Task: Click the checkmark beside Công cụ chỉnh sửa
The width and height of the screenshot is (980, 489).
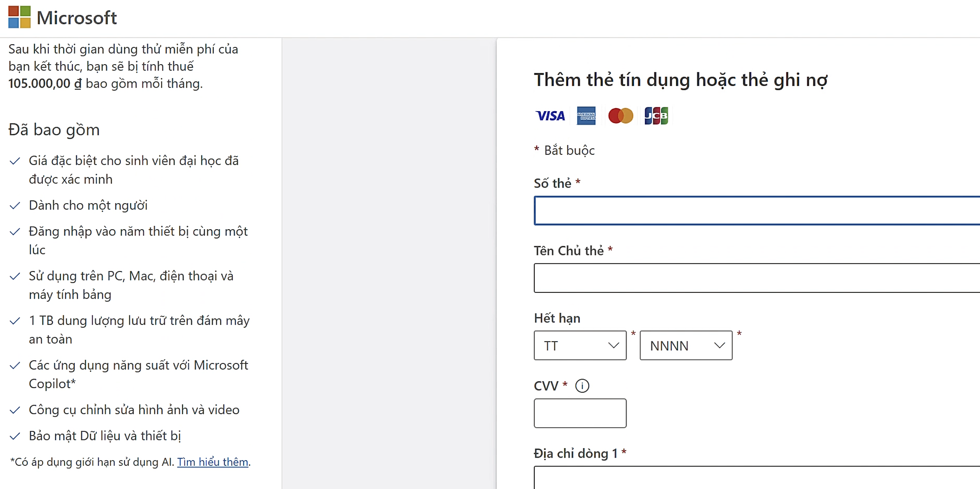Action: coord(15,410)
